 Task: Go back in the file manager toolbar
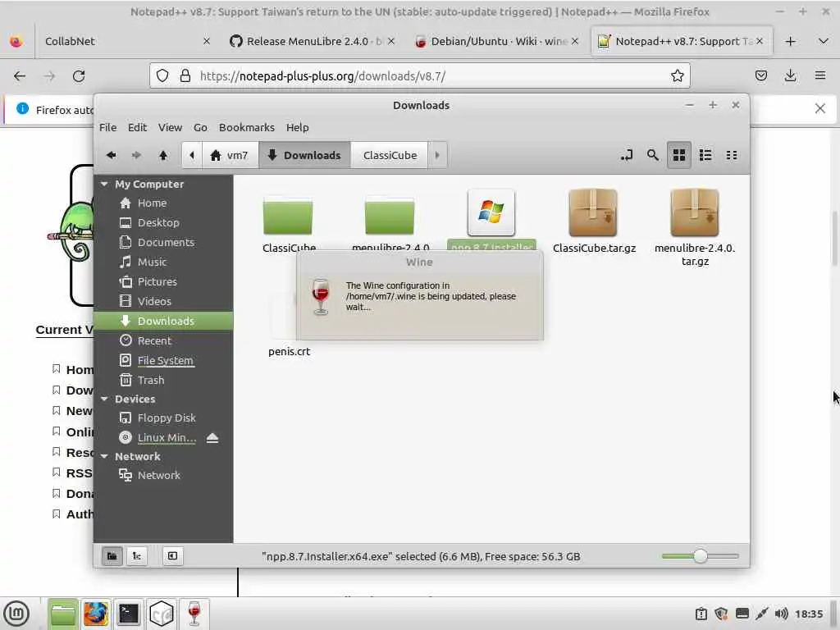coord(111,155)
